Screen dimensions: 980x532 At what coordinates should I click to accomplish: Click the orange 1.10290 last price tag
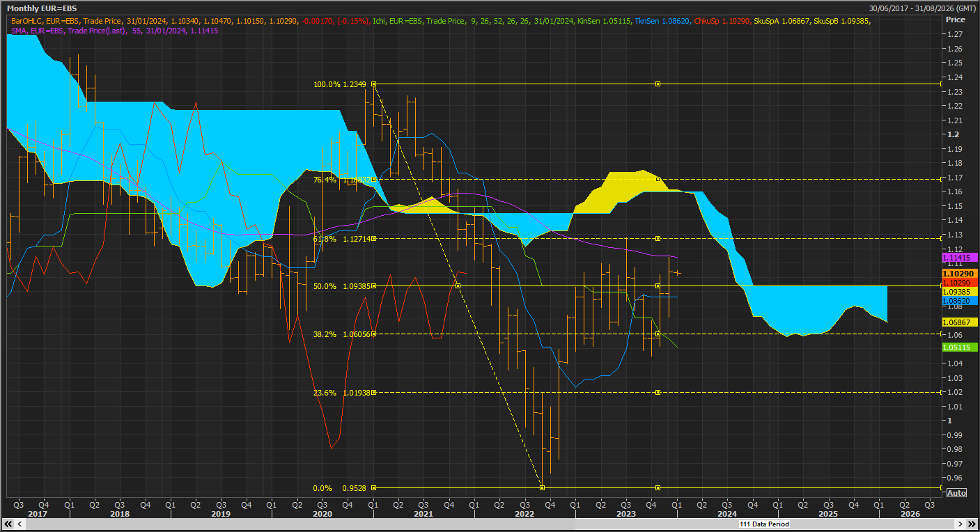[x=960, y=274]
